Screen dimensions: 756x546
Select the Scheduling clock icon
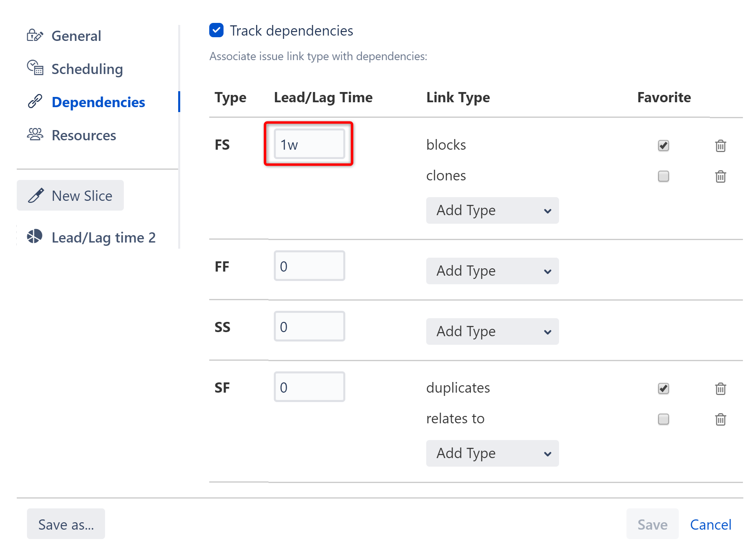pyautogui.click(x=35, y=68)
